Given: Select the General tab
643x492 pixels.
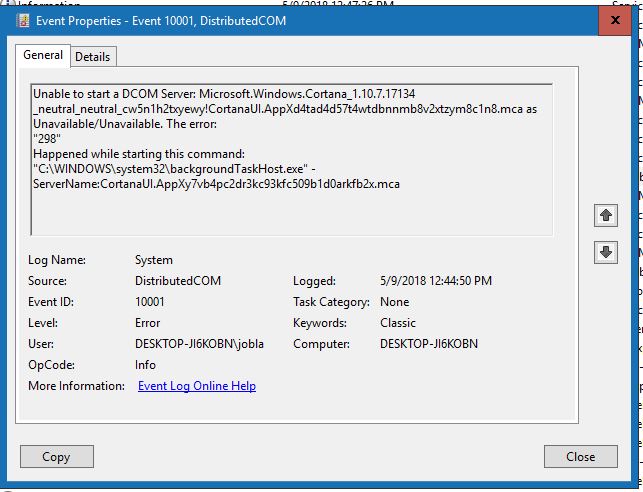Looking at the screenshot, I should tap(43, 55).
